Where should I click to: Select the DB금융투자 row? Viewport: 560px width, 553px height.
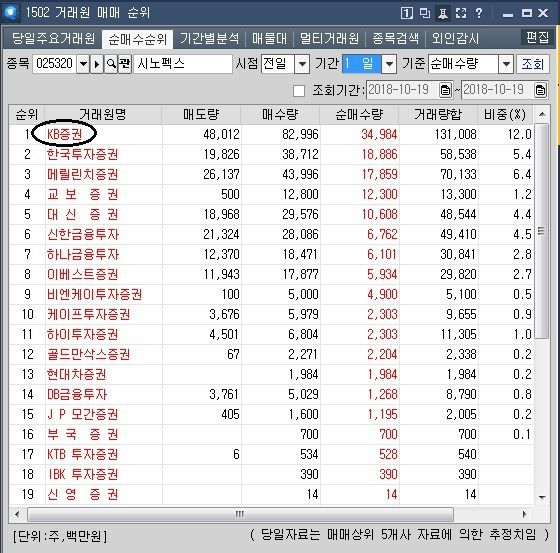point(271,394)
